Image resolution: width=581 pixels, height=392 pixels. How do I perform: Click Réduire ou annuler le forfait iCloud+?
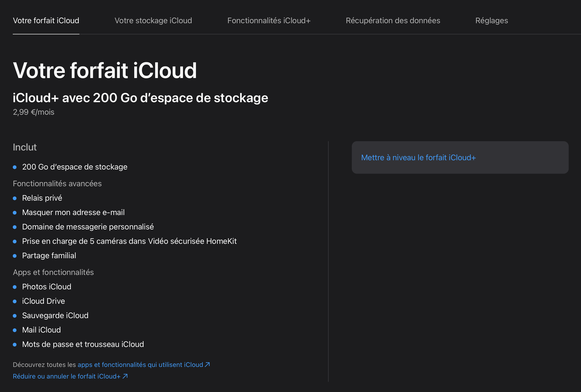coord(66,376)
